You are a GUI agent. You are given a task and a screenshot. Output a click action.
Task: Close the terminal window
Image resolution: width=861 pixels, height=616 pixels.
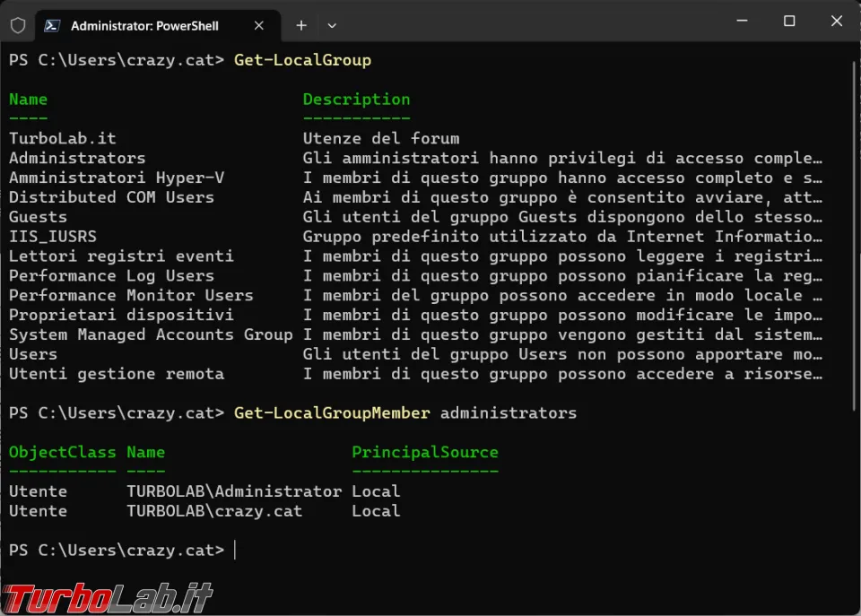tap(836, 21)
